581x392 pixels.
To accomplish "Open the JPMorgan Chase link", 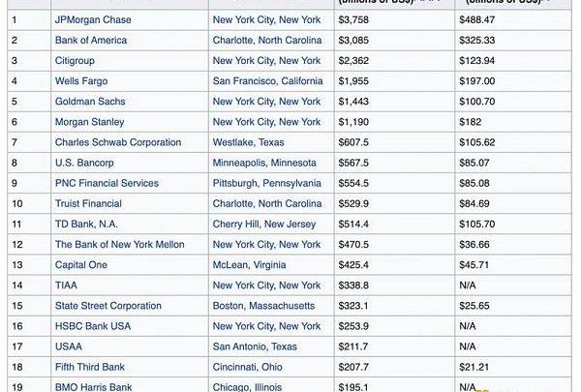I will click(93, 19).
